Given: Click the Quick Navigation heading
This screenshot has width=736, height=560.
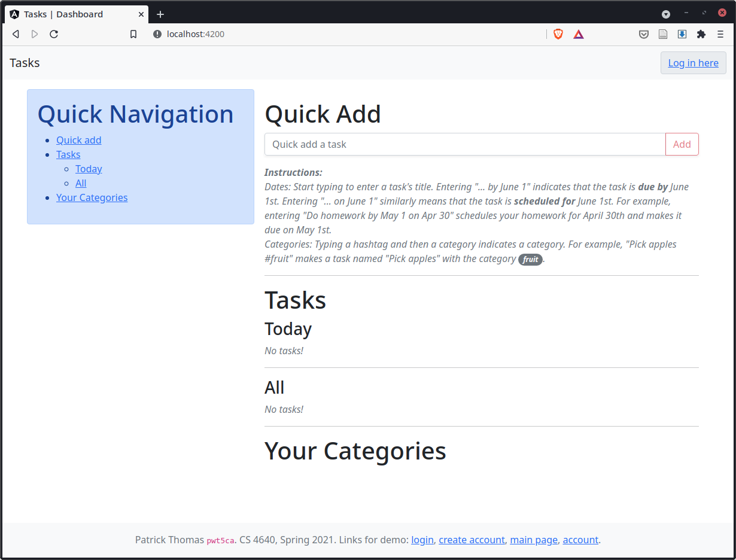Looking at the screenshot, I should click(136, 114).
